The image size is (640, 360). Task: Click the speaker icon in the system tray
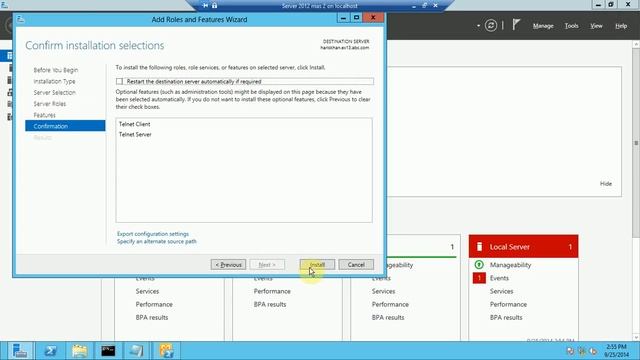click(x=593, y=351)
